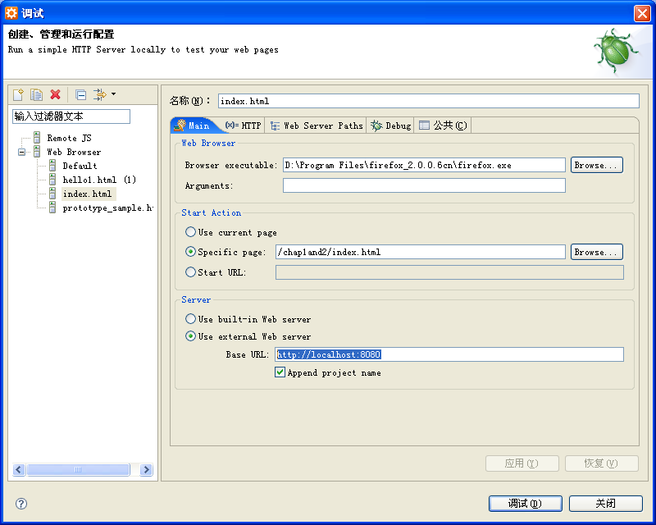Select the Specific page radio button

[x=190, y=252]
